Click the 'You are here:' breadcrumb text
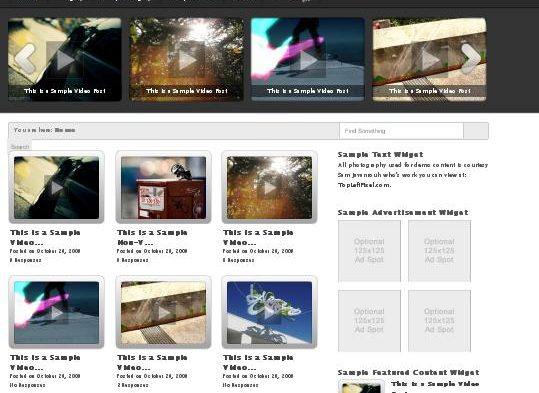This screenshot has height=393, width=539. pos(33,130)
